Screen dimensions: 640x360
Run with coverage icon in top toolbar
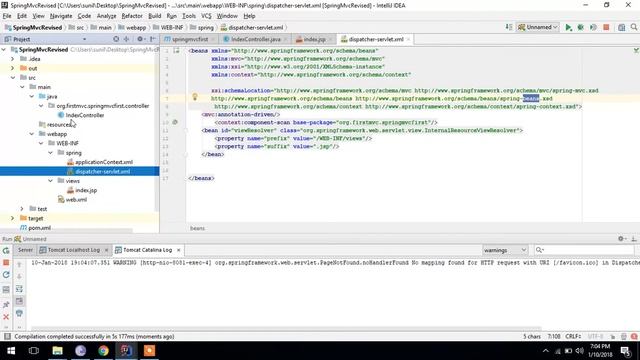[593, 27]
